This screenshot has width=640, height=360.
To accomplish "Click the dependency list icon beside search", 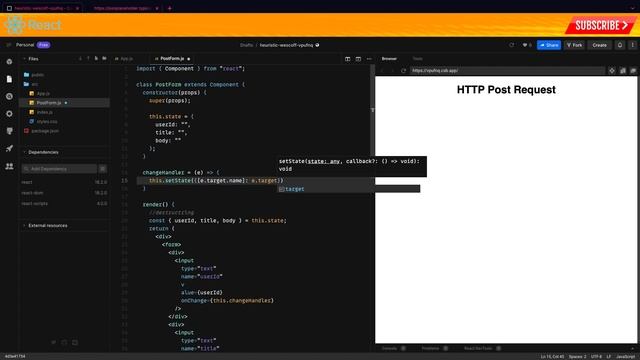I will pos(103,169).
